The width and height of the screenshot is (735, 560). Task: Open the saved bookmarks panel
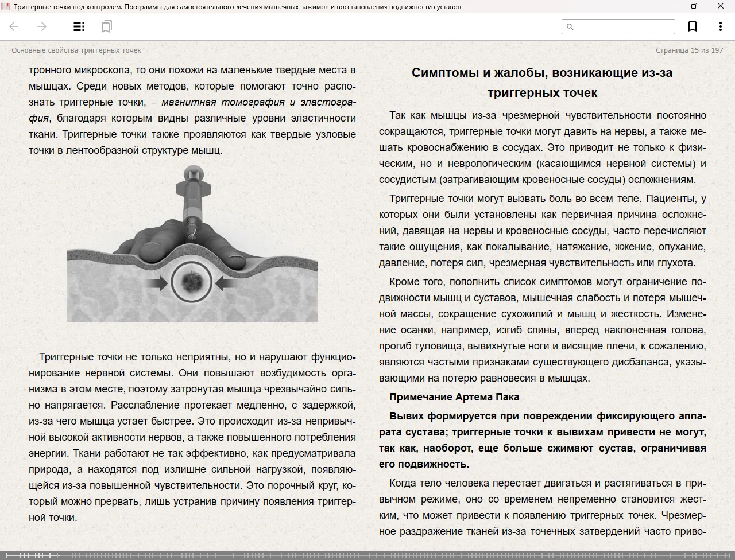pos(106,26)
